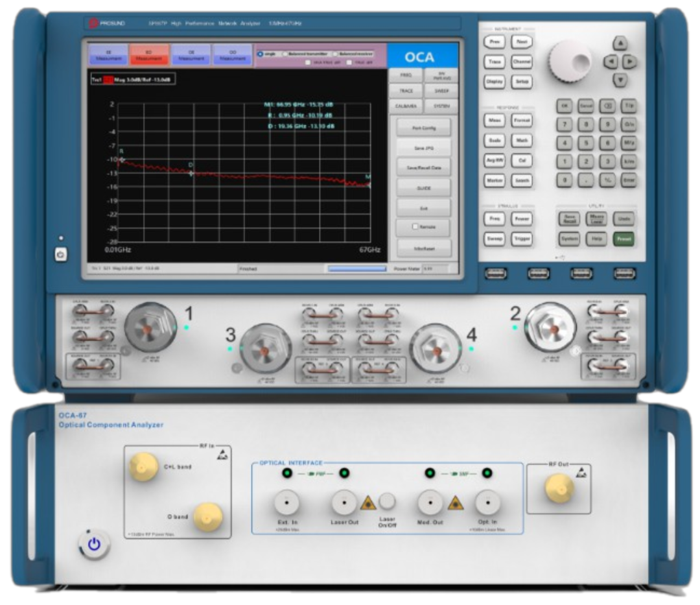
Task: Select test port 2 connector
Action: tap(551, 328)
